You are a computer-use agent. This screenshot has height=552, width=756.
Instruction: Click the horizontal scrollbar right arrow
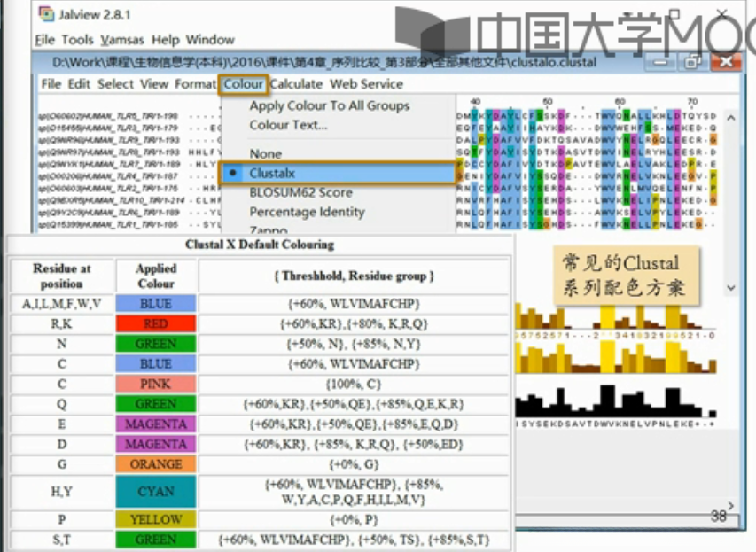pos(731,505)
